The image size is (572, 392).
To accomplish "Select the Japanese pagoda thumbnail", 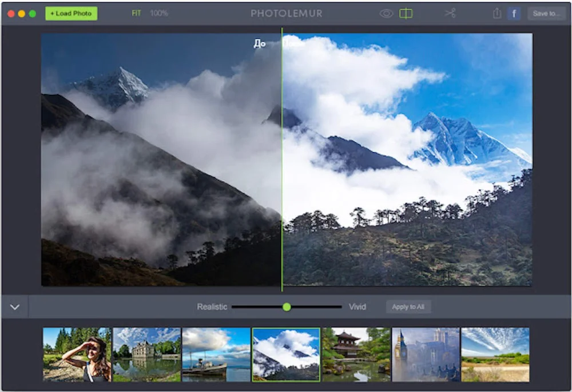I will pos(356,354).
